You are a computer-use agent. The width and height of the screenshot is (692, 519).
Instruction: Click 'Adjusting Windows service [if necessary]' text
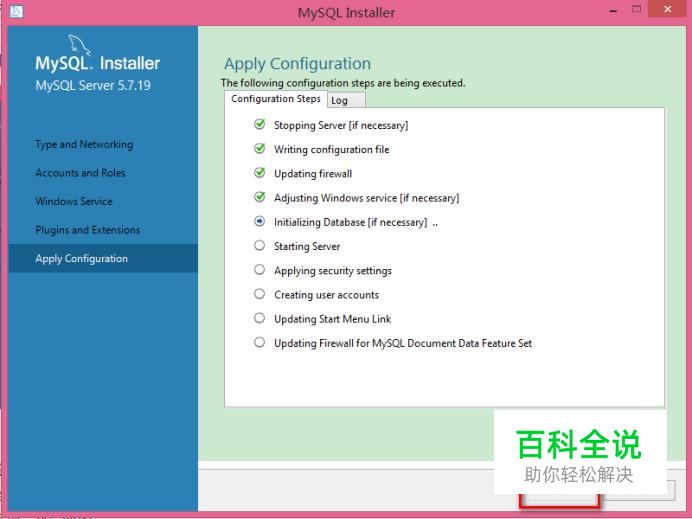pos(366,198)
